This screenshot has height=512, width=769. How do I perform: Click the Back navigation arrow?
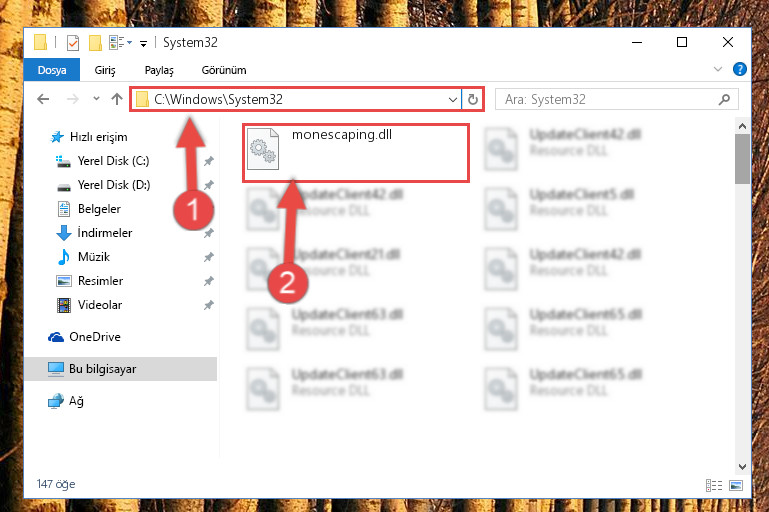(43, 100)
